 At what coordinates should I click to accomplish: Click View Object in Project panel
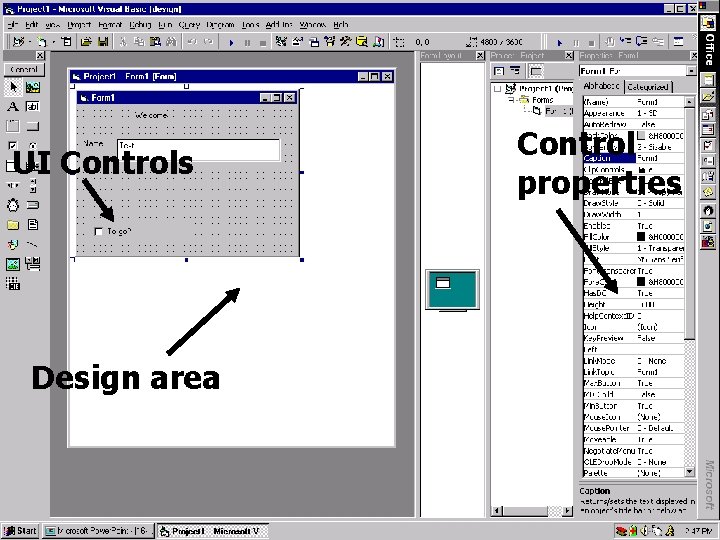click(x=515, y=71)
